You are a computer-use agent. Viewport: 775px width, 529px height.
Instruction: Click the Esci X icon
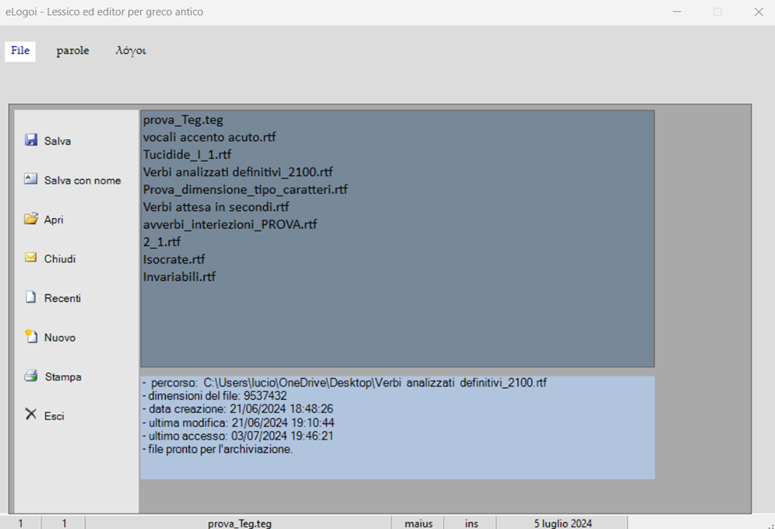(31, 415)
